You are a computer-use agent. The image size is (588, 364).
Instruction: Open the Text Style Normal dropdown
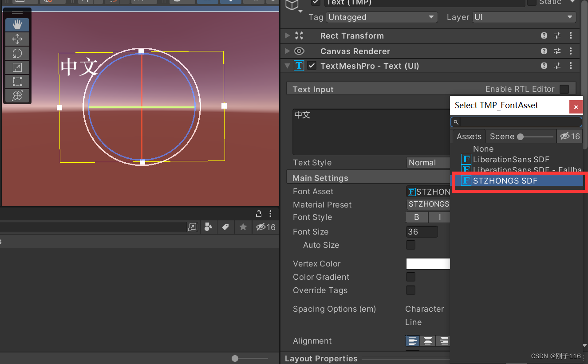tap(428, 163)
